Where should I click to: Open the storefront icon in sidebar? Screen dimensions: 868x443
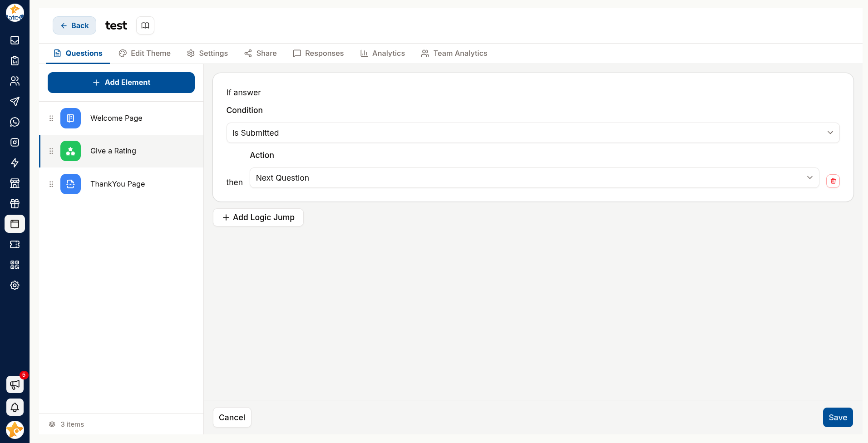15,183
